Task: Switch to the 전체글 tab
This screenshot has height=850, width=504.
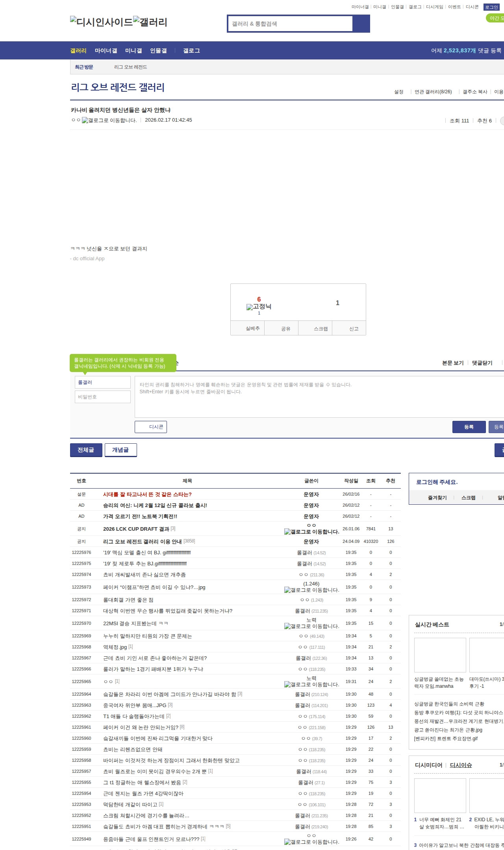Action: point(86,450)
